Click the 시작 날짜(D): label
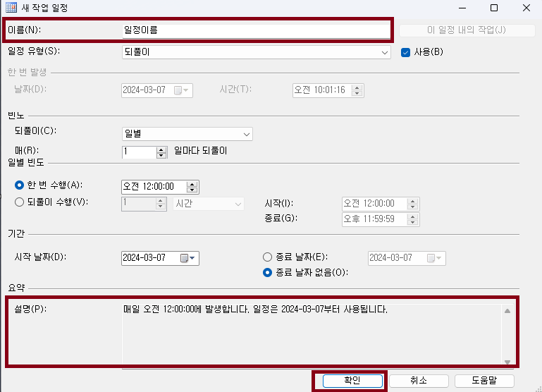 coord(40,257)
